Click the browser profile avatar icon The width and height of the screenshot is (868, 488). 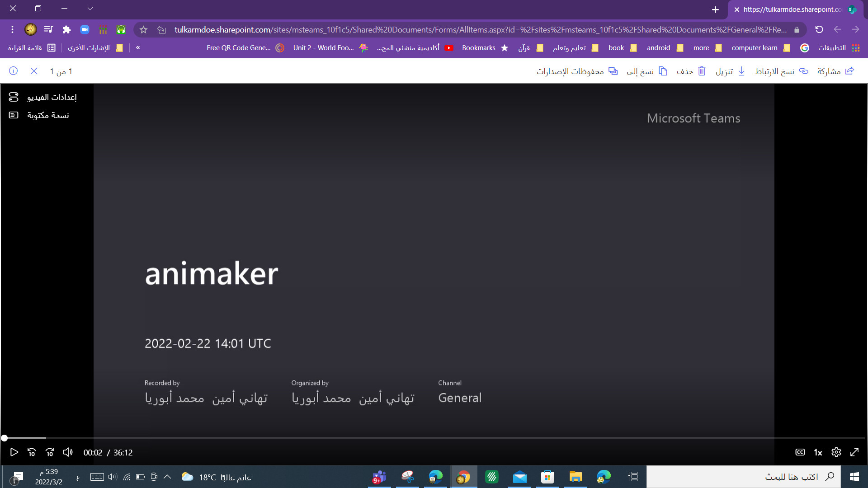(30, 30)
